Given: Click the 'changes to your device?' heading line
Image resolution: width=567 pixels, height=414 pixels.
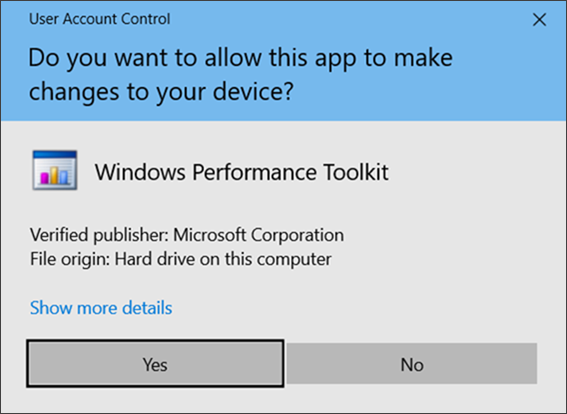Looking at the screenshot, I should (x=161, y=92).
